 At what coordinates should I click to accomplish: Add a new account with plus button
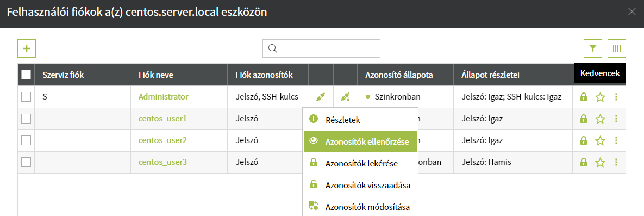[27, 48]
